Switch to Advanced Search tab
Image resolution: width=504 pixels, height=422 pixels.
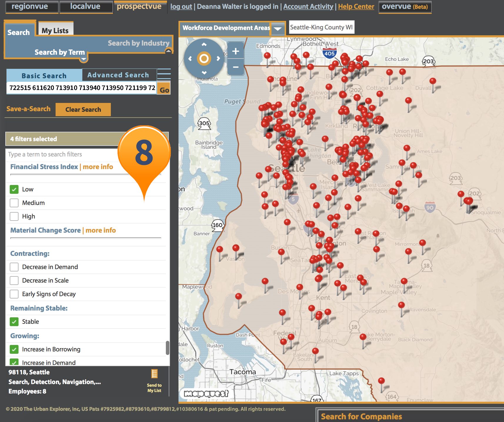119,75
